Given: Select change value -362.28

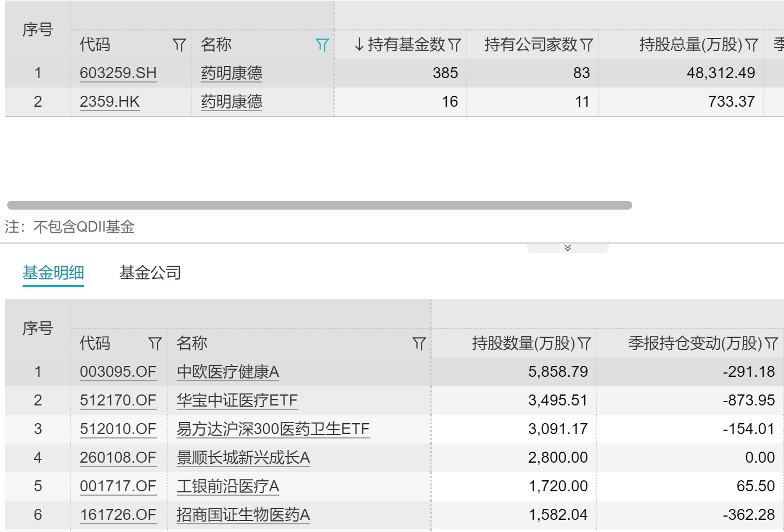Looking at the screenshot, I should click(749, 515).
